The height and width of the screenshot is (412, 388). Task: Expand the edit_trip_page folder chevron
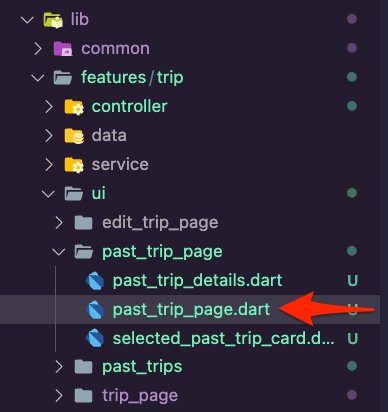[x=59, y=223]
